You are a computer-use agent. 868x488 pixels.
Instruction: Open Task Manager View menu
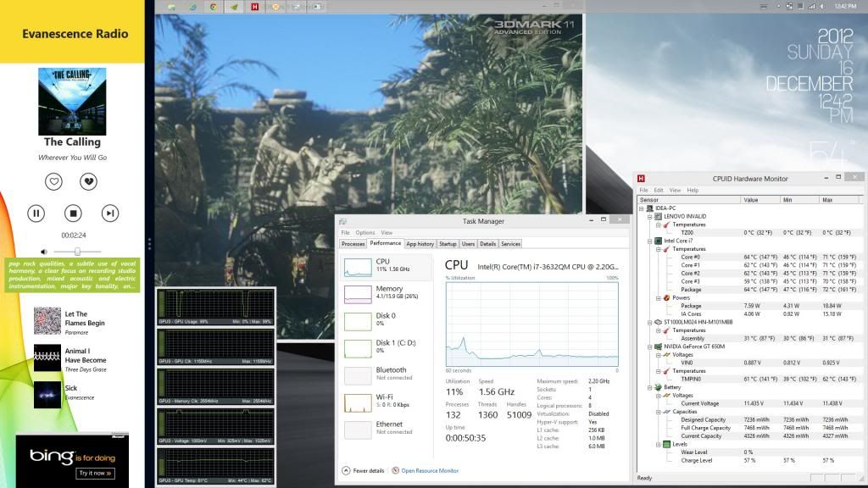(387, 232)
